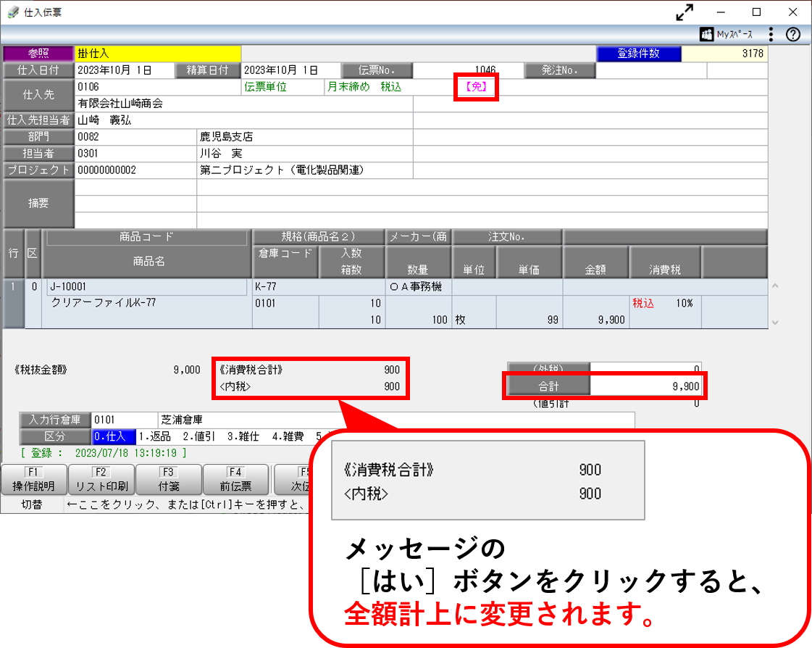Select the 3.雑仕 category option
This screenshot has width=812, height=648.
pyautogui.click(x=243, y=436)
